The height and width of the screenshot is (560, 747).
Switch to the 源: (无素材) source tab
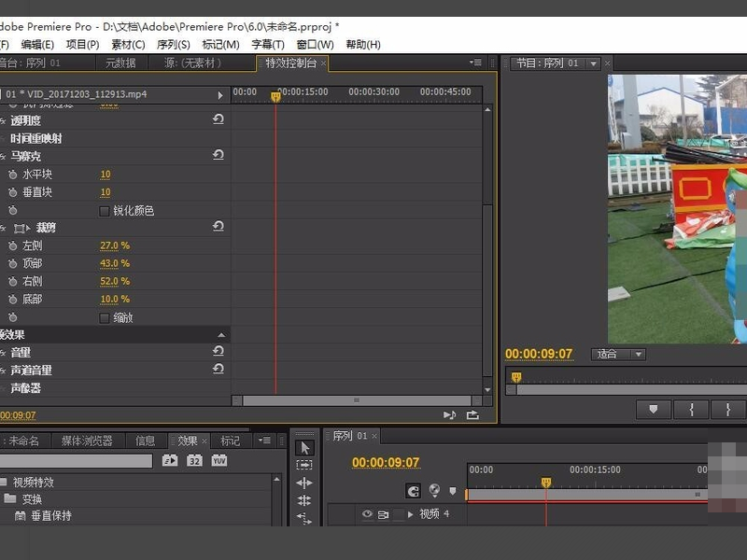click(193, 63)
